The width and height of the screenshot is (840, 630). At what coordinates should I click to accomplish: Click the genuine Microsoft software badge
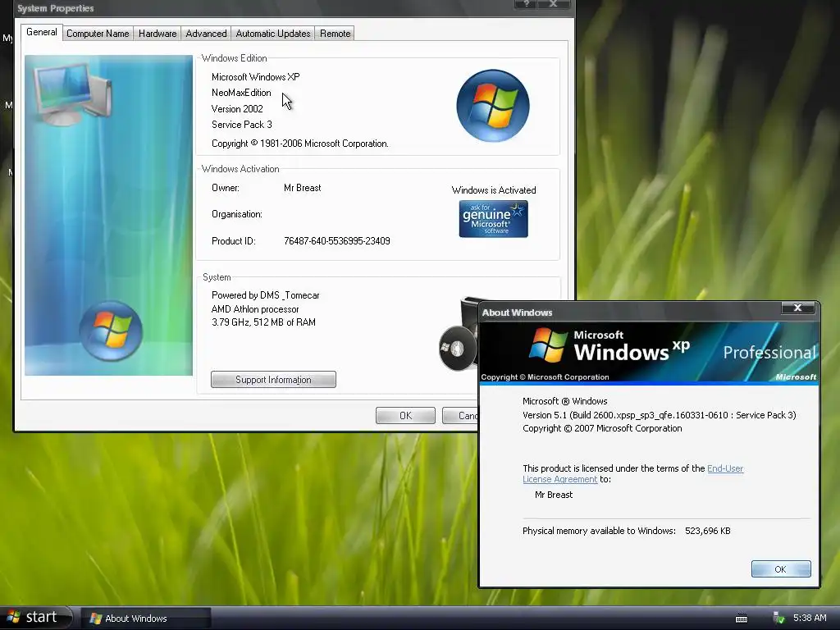click(493, 219)
